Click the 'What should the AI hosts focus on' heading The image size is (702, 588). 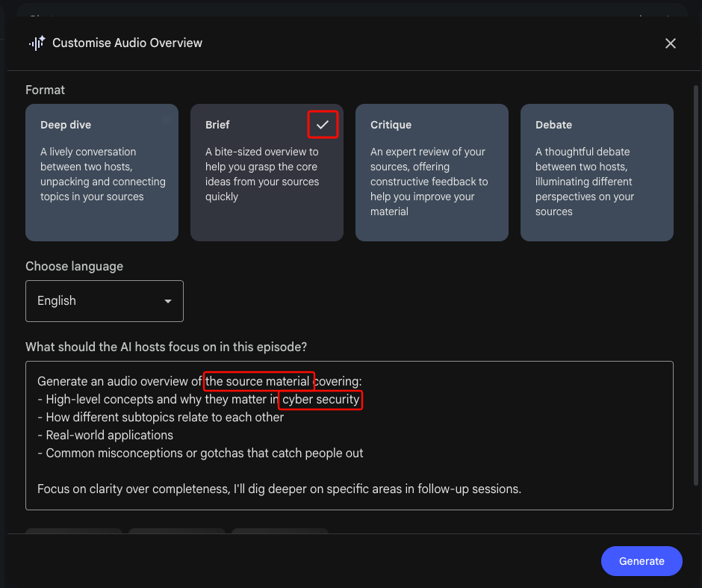tap(166, 347)
